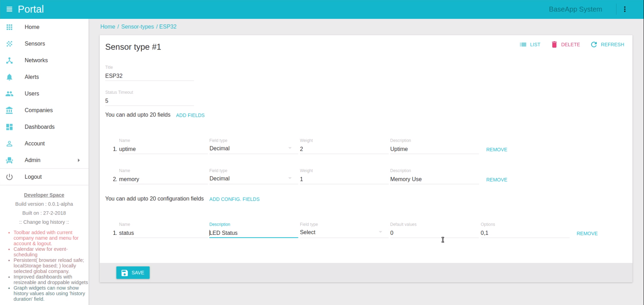Click the Users people icon

pyautogui.click(x=9, y=93)
